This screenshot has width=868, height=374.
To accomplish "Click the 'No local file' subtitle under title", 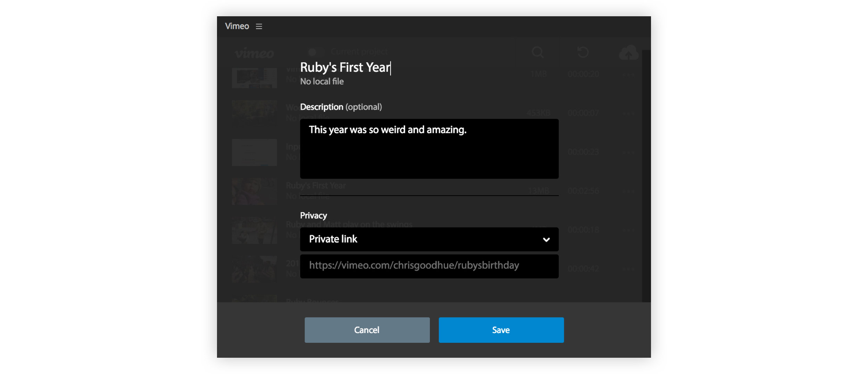I will point(322,82).
